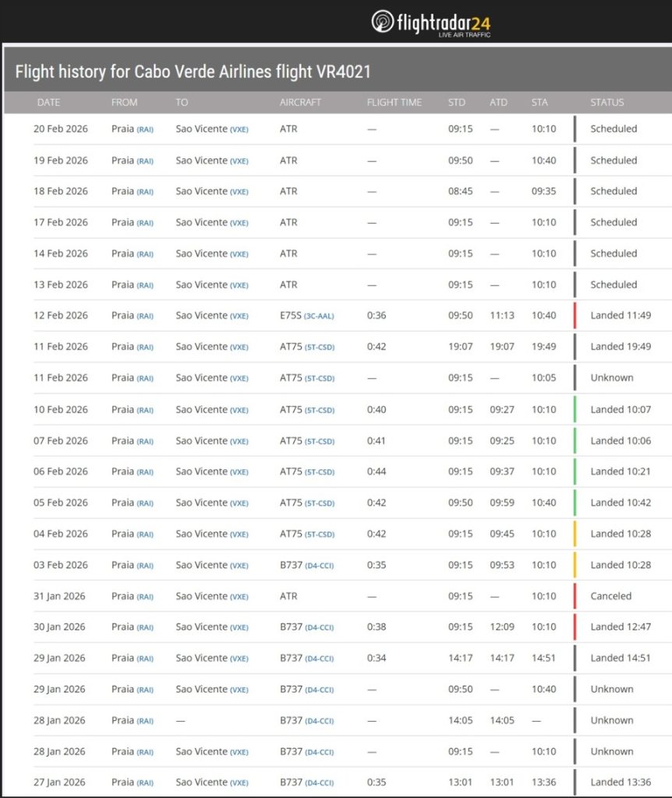Image resolution: width=672 pixels, height=798 pixels.
Task: Open the 3C-AAL aircraft registration link
Action: coord(321,316)
